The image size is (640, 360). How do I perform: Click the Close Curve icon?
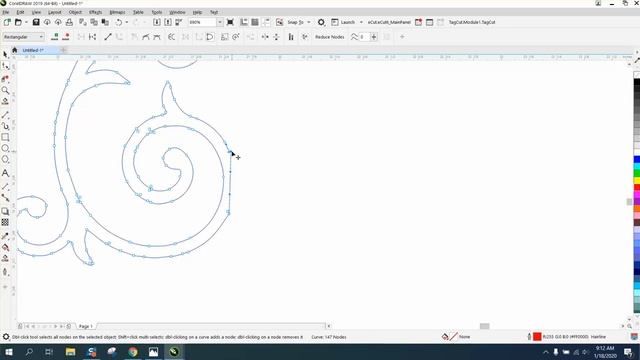pyautogui.click(x=210, y=37)
